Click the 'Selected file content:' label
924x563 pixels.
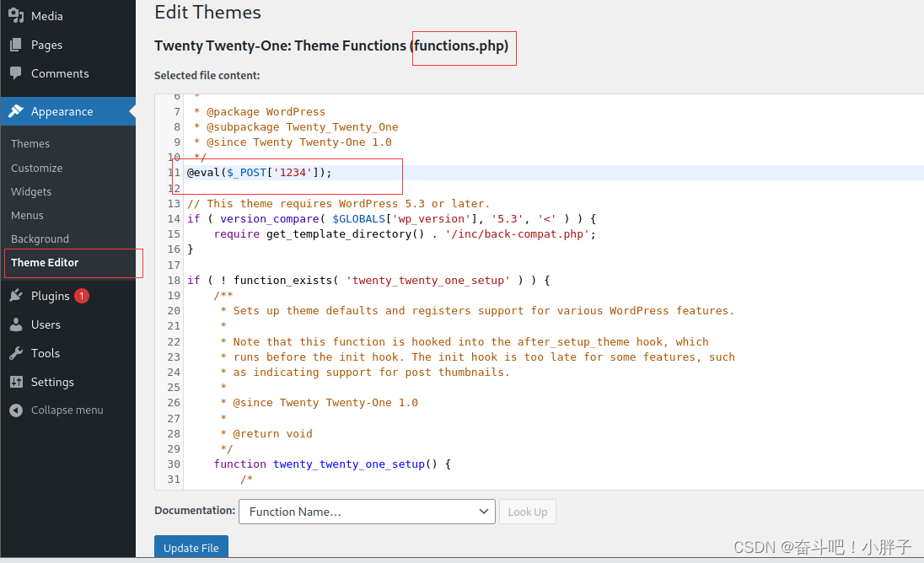pos(207,75)
